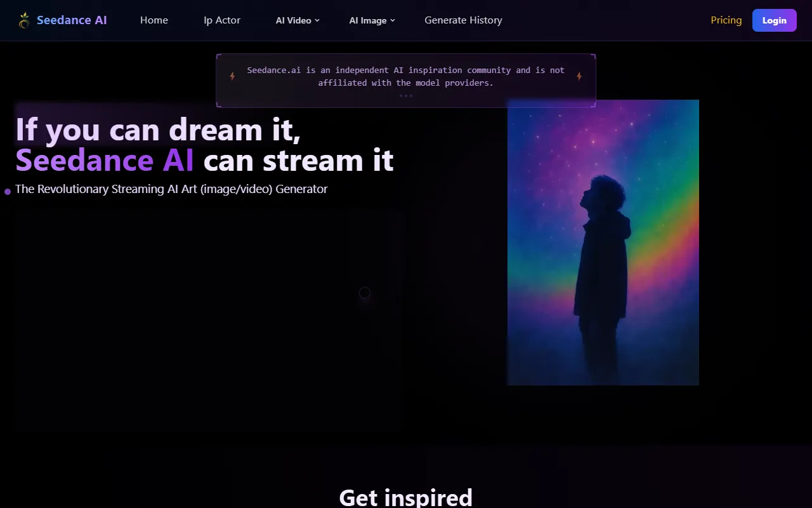Click the right lightning bolt icon in banner
The width and height of the screenshot is (812, 508).
click(x=579, y=76)
